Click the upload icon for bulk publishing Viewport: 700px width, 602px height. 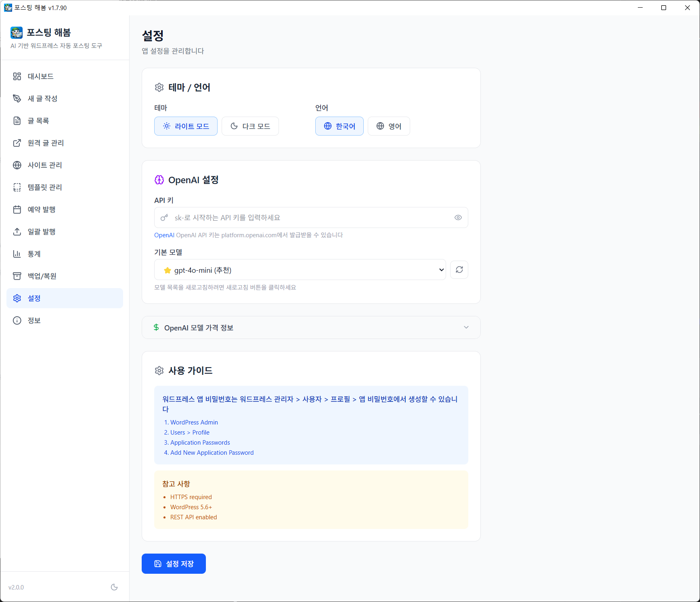pos(17,232)
